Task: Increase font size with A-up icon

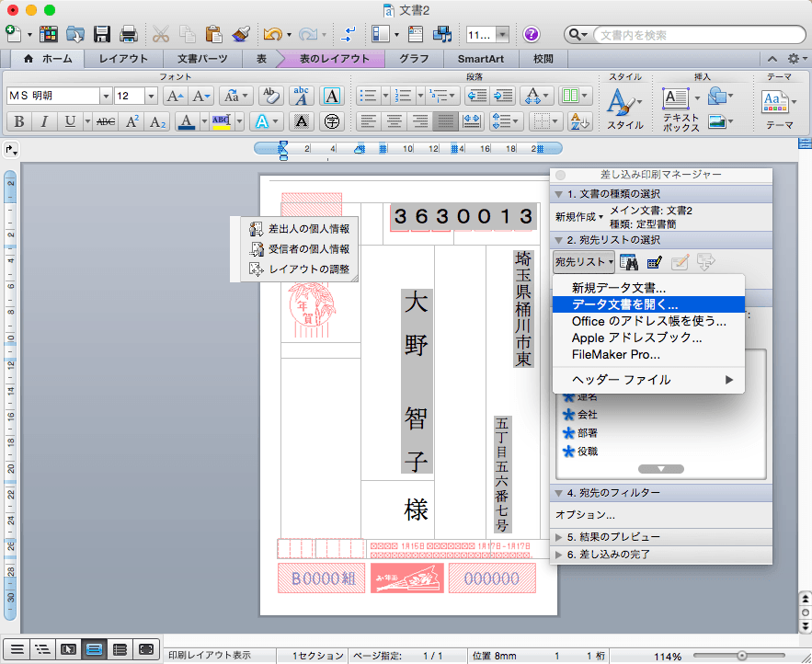Action: coord(175,96)
